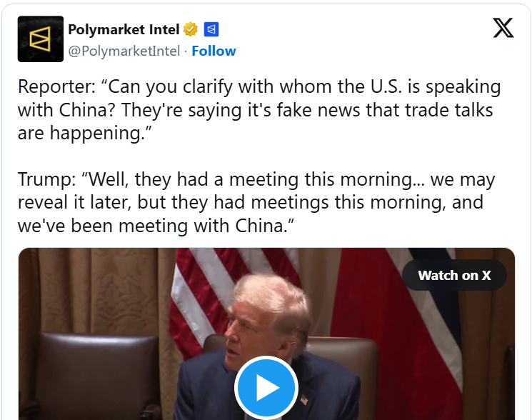
Task: Click the Polymarket Intel profile avatar
Action: (x=41, y=39)
